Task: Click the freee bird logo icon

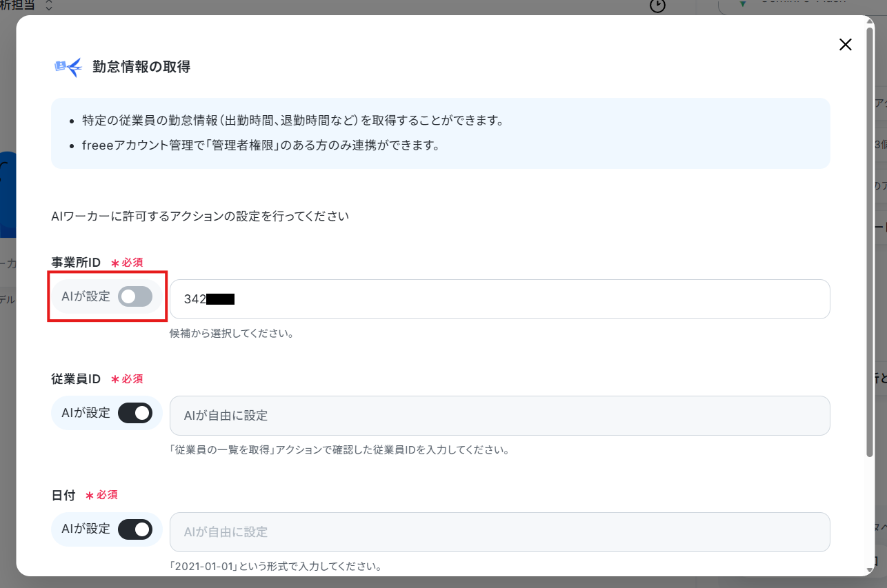Action: (68, 67)
